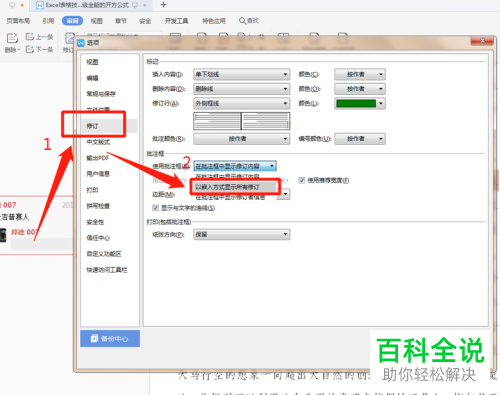Viewport: 500px width, 395px height.
Task: Select 用户信息 in options sidebar
Action: (x=98, y=174)
